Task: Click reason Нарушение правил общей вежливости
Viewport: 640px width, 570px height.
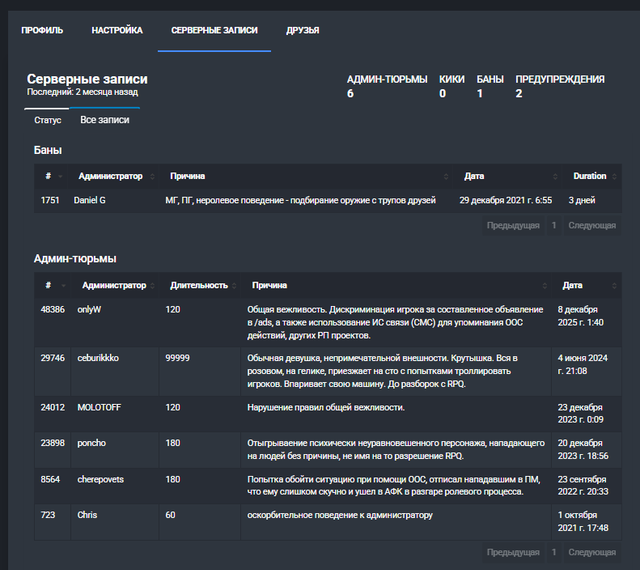Action: (x=326, y=407)
